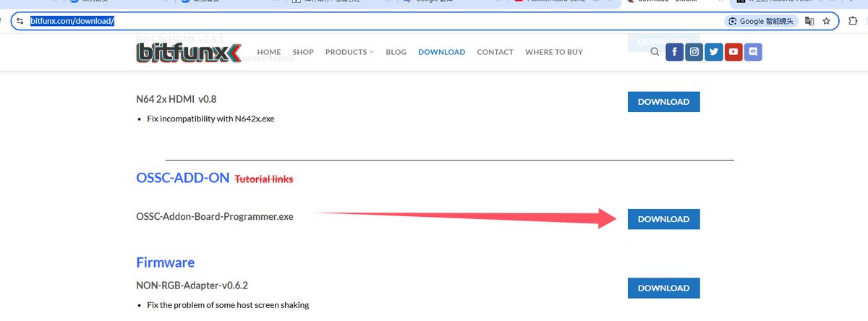Go to the HOME menu item
The height and width of the screenshot is (321, 868).
pos(269,52)
